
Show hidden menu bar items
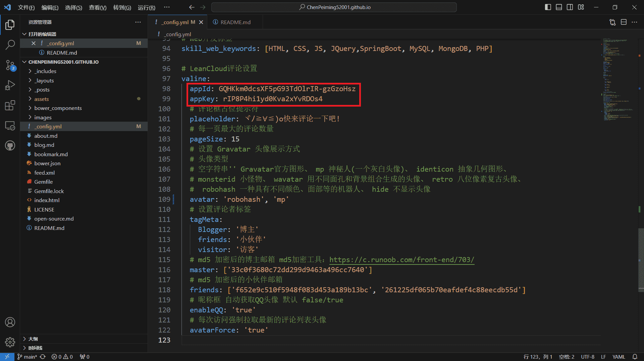tap(167, 7)
